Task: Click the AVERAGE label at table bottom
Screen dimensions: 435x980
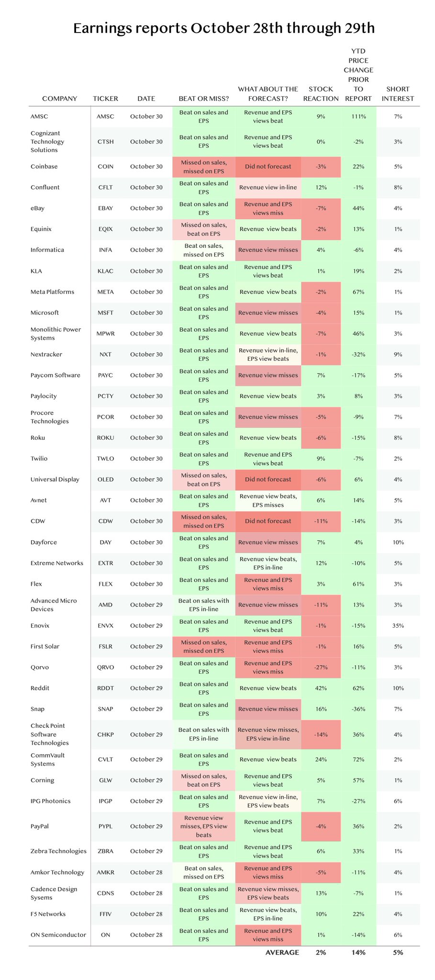Action: pyautogui.click(x=282, y=952)
